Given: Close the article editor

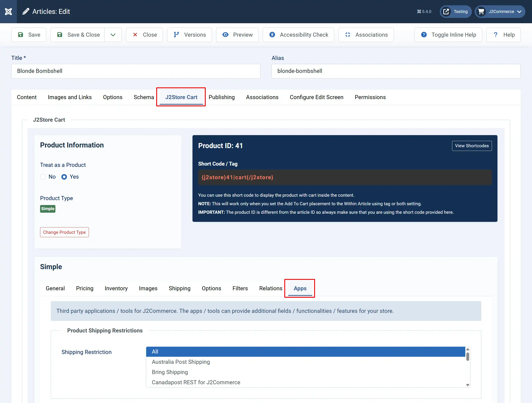Looking at the screenshot, I should (x=144, y=35).
